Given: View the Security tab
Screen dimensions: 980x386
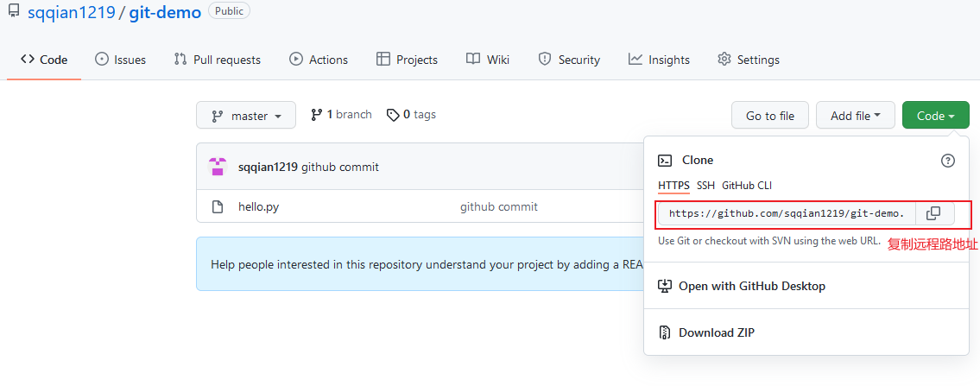Looking at the screenshot, I should tap(569, 60).
